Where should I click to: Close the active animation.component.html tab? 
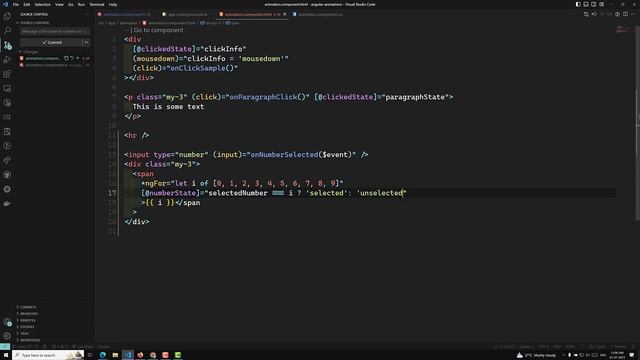coord(284,14)
